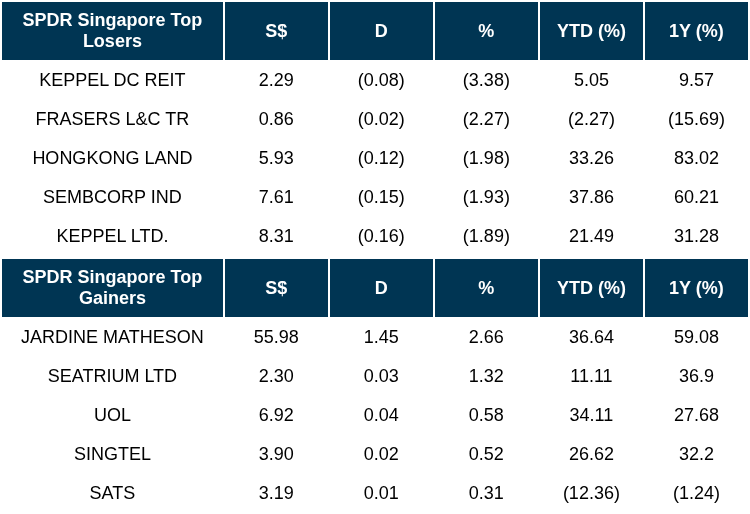Click Keppel DC REIT's percent change (3.38)
The width and height of the screenshot is (750, 514).
[x=486, y=80]
